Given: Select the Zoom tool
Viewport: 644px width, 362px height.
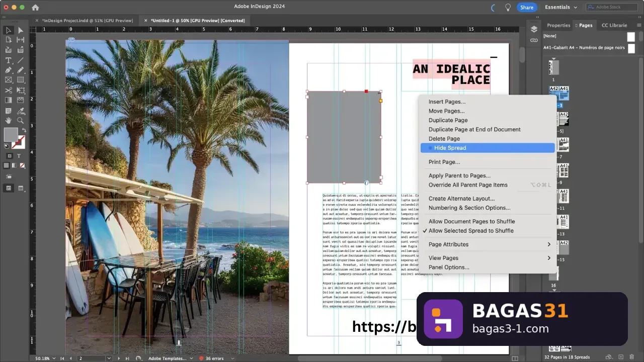Looking at the screenshot, I should pos(21,121).
